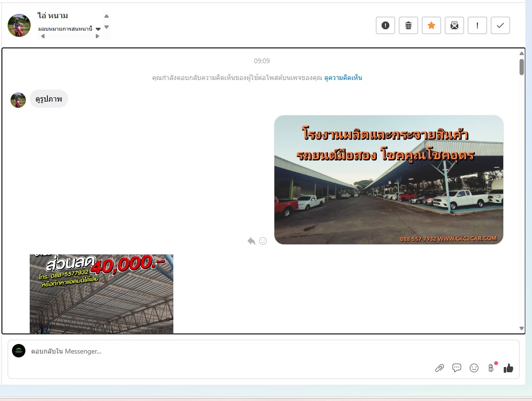Screen dimensions: 532x401
Task: Delete the conversation with the trash icon
Action: coord(408,25)
